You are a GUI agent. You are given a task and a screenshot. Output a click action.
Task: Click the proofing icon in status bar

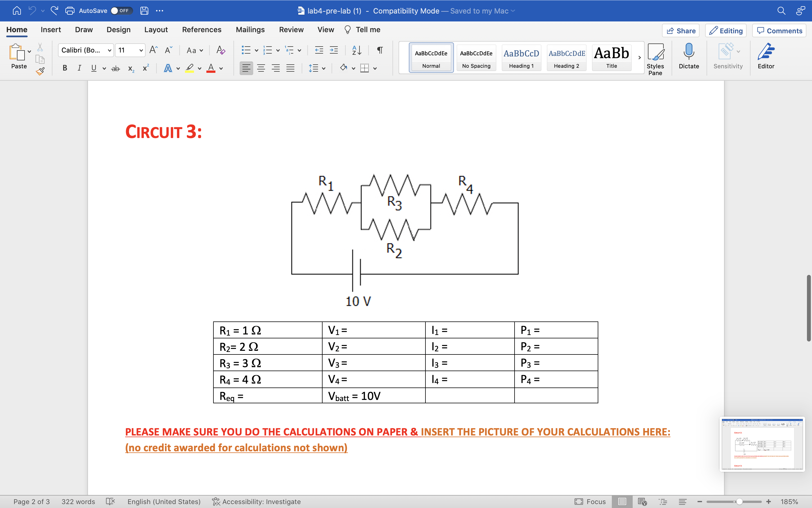pyautogui.click(x=111, y=501)
